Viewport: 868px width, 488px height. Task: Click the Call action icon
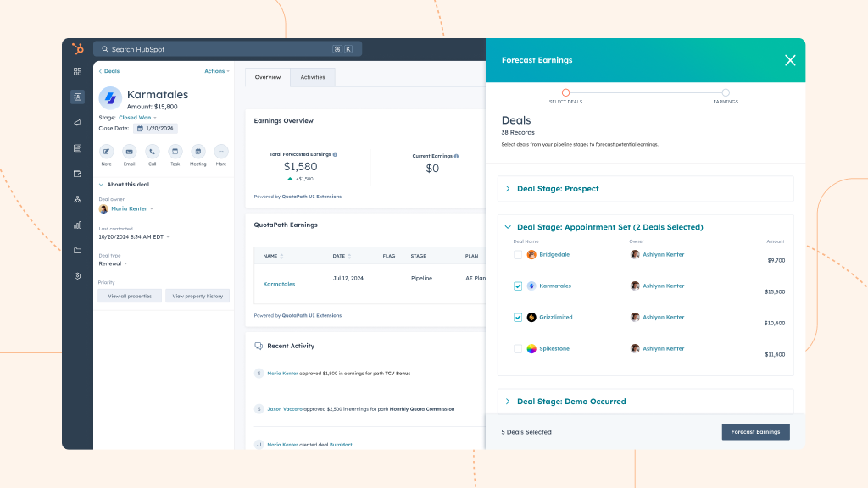pos(153,152)
